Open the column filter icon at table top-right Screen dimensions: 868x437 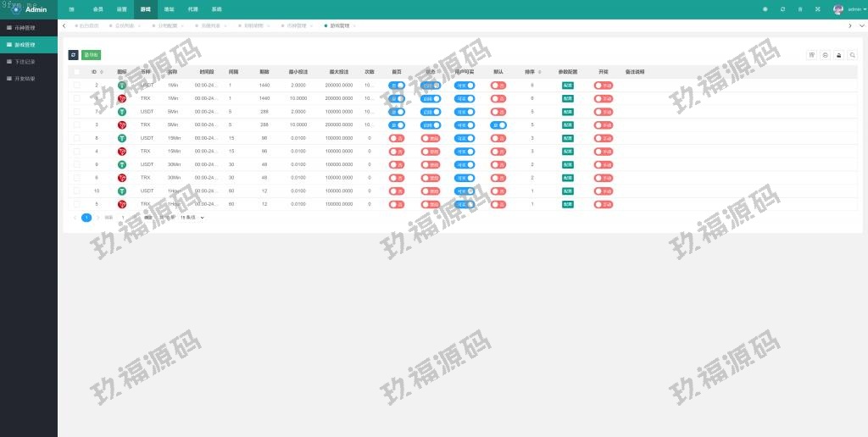pos(812,55)
